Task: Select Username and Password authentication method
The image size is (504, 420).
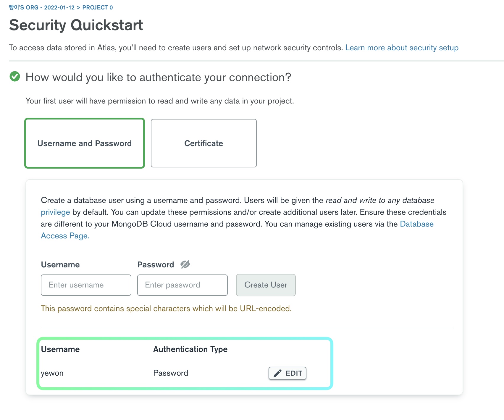Action: coord(85,143)
